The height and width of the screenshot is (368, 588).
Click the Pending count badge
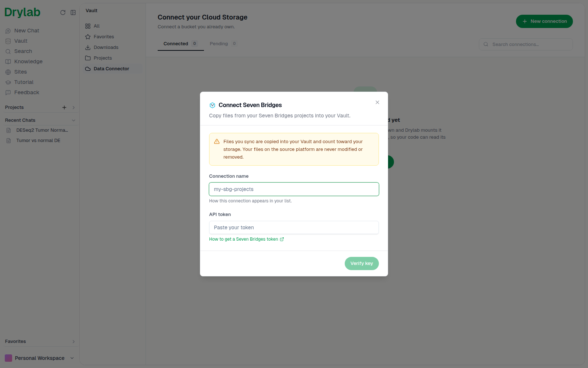[x=234, y=44]
